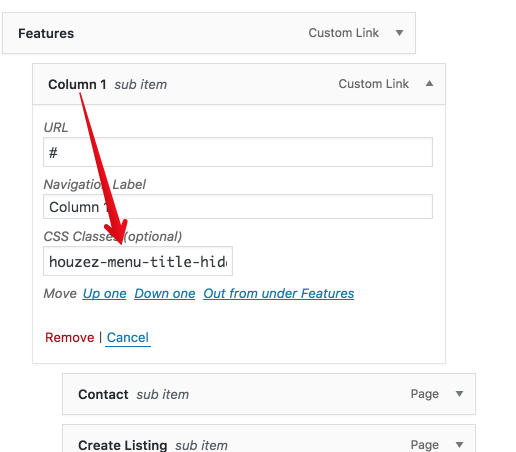Move item Down one
This screenshot has width=516, height=452.
click(165, 294)
